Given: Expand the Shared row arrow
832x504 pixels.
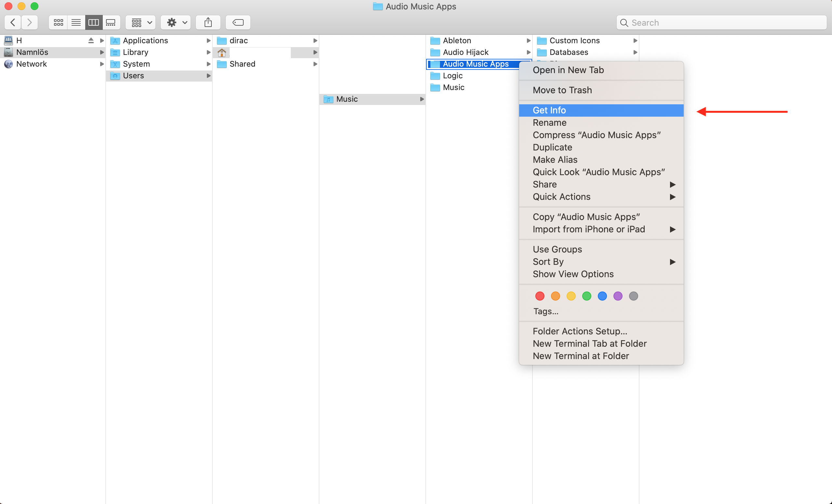Looking at the screenshot, I should click(x=315, y=64).
